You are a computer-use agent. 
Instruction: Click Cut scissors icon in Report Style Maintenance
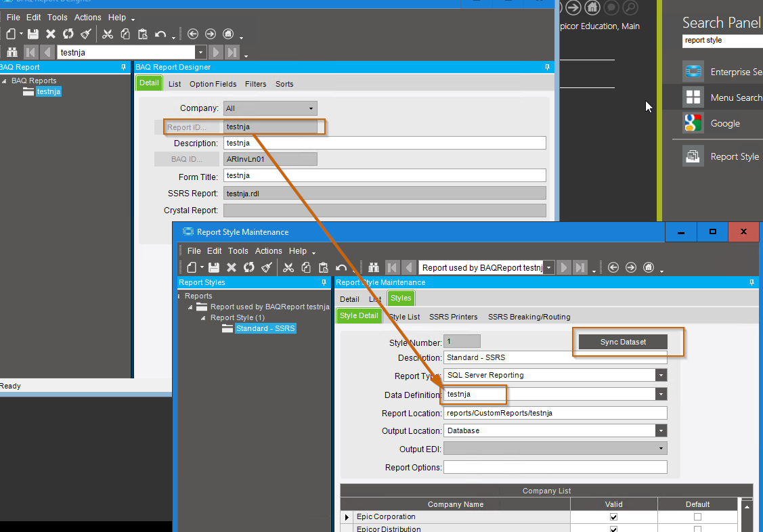point(288,267)
